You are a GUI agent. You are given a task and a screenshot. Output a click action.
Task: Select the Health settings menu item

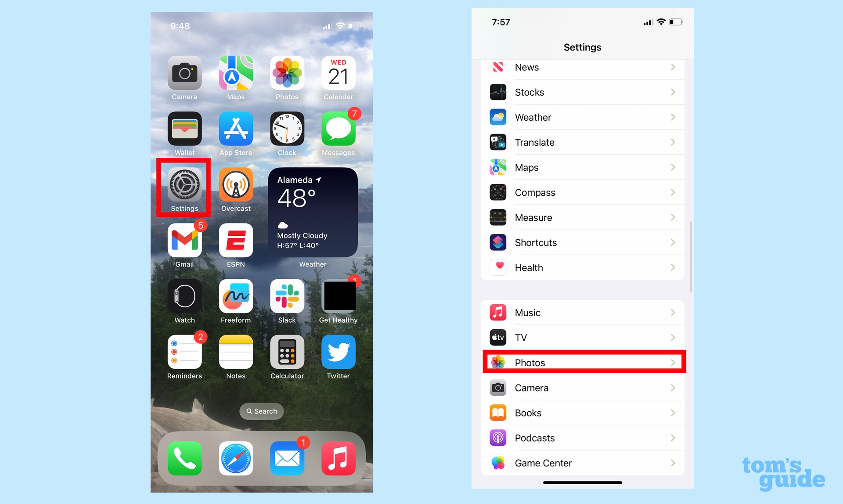(x=583, y=268)
